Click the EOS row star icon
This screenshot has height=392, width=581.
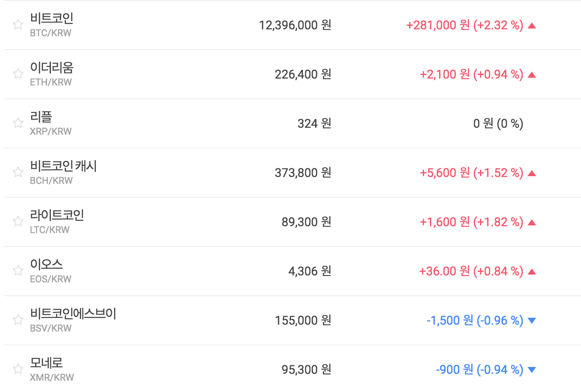click(18, 271)
